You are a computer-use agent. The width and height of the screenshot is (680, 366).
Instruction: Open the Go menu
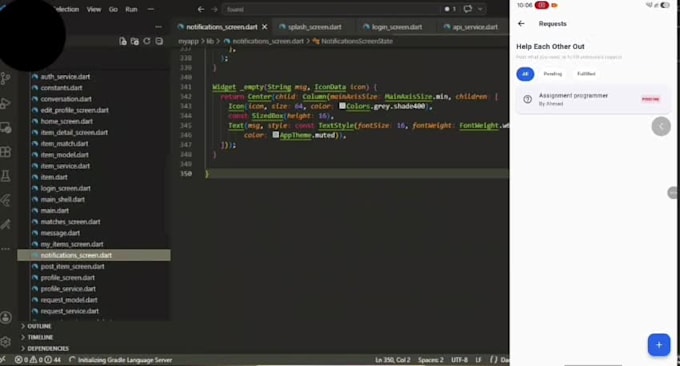113,9
